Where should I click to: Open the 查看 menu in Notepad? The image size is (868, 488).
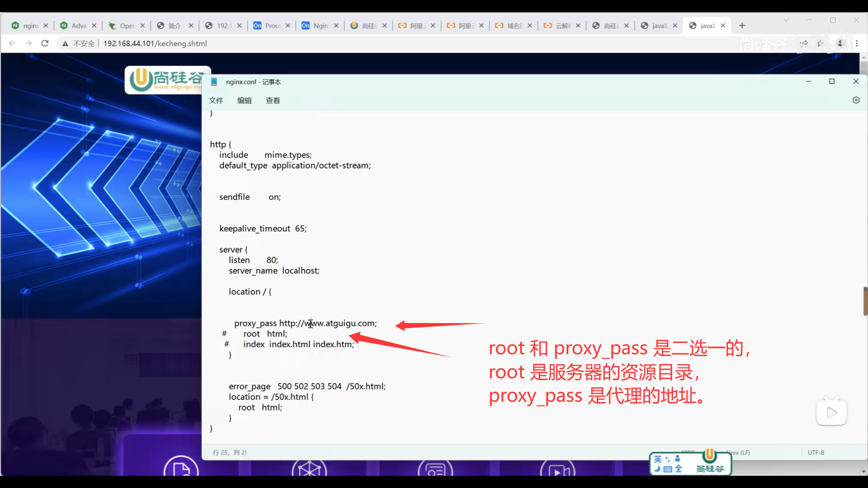273,100
